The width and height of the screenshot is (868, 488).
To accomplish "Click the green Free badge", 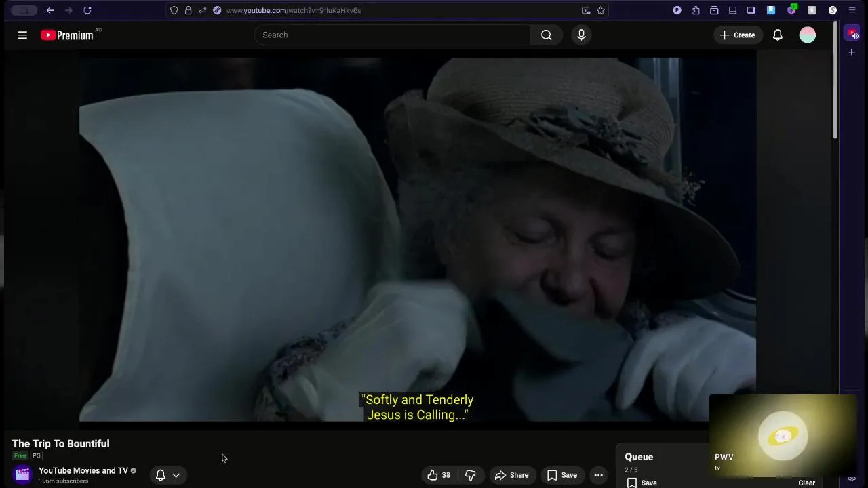I will point(20,455).
